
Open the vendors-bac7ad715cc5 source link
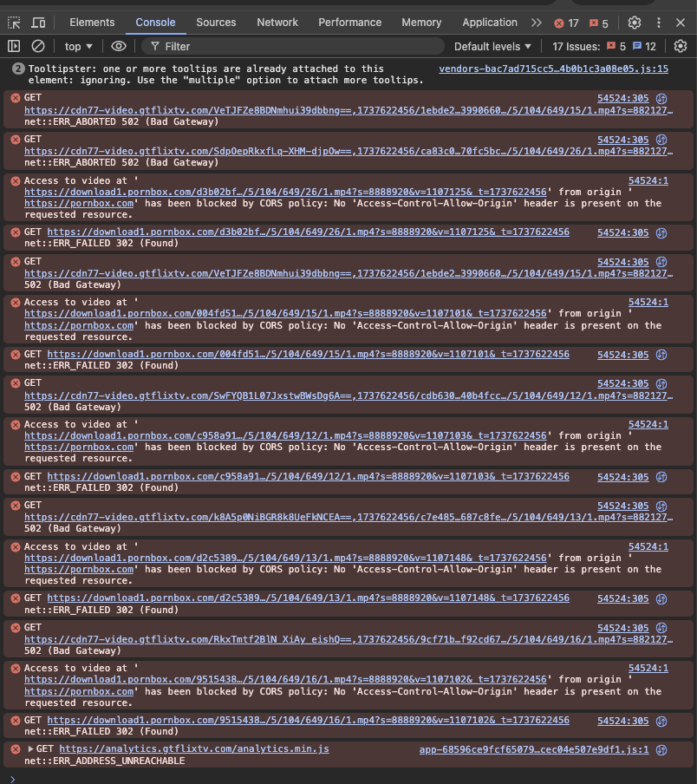[x=553, y=69]
